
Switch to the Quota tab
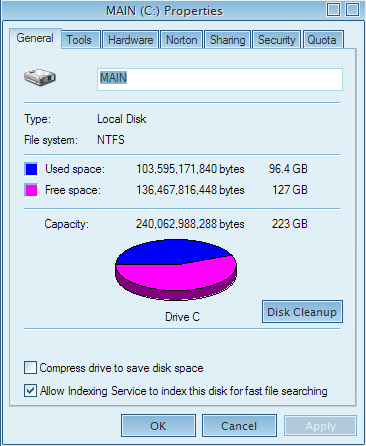coord(323,40)
